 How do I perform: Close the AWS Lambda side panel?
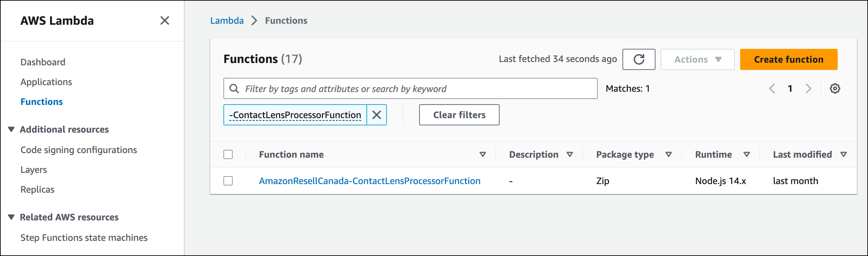coord(164,20)
